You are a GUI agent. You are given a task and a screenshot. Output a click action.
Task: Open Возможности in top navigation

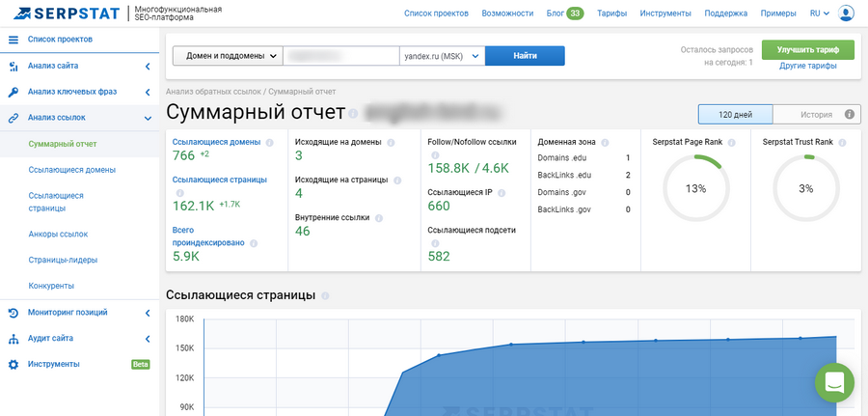coord(507,14)
